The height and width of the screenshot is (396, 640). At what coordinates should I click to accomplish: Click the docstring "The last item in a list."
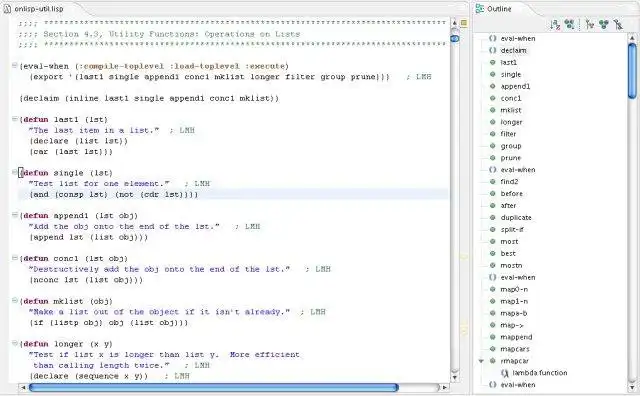click(x=93, y=130)
